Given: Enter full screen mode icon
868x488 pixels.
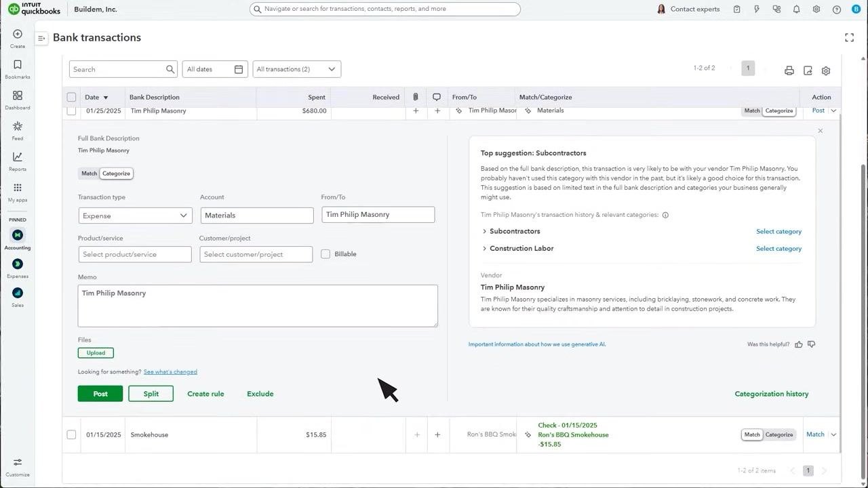Looking at the screenshot, I should (849, 37).
